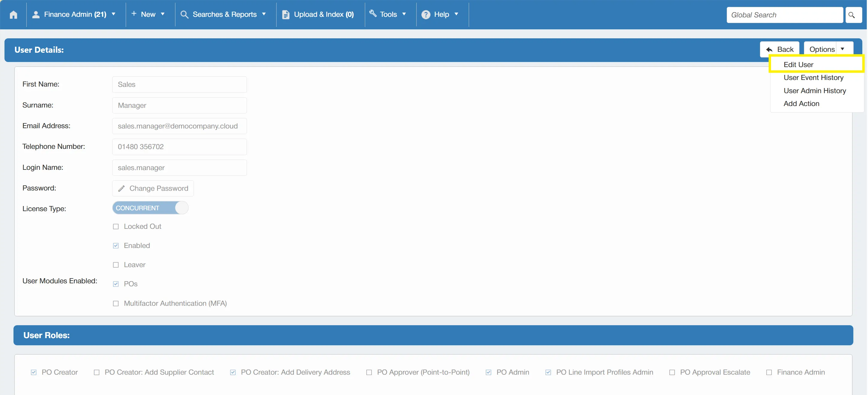
Task: Click the Email Address field
Action: pyautogui.click(x=180, y=126)
